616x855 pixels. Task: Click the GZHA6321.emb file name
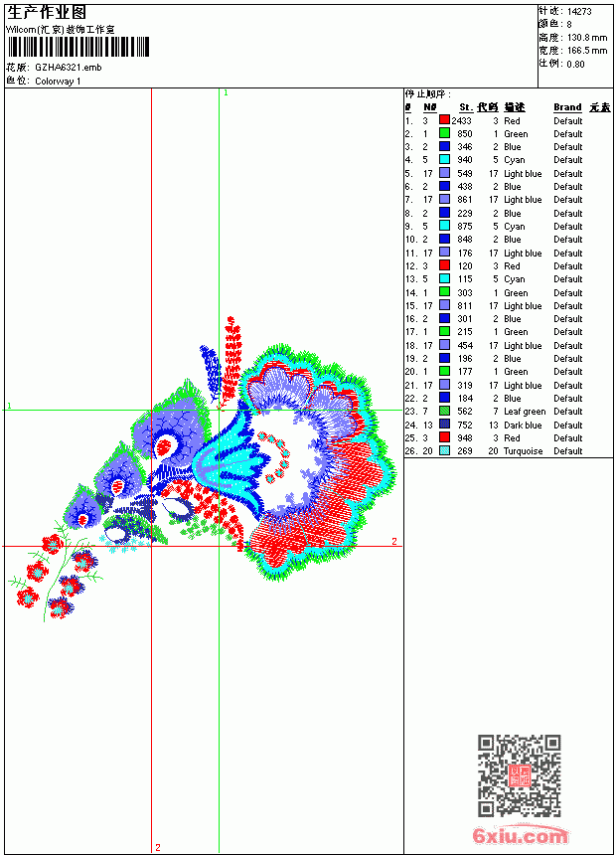[69, 67]
